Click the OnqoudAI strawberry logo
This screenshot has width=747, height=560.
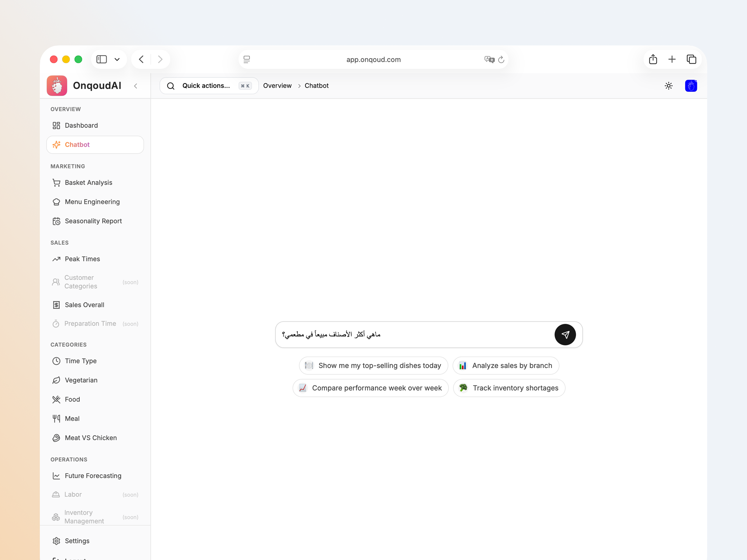tap(57, 86)
